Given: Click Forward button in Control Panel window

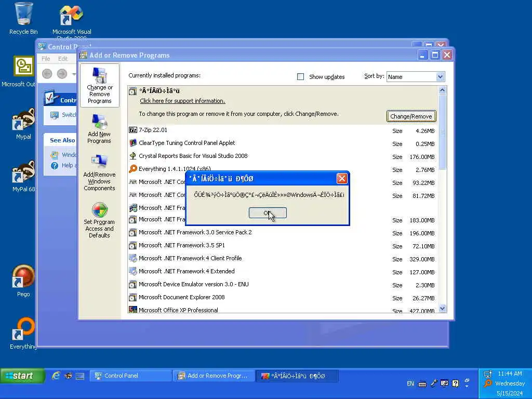Looking at the screenshot, I should tap(62, 74).
